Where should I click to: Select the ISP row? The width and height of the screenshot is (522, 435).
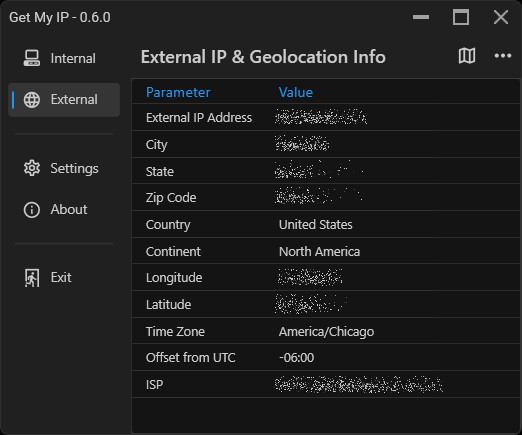326,384
